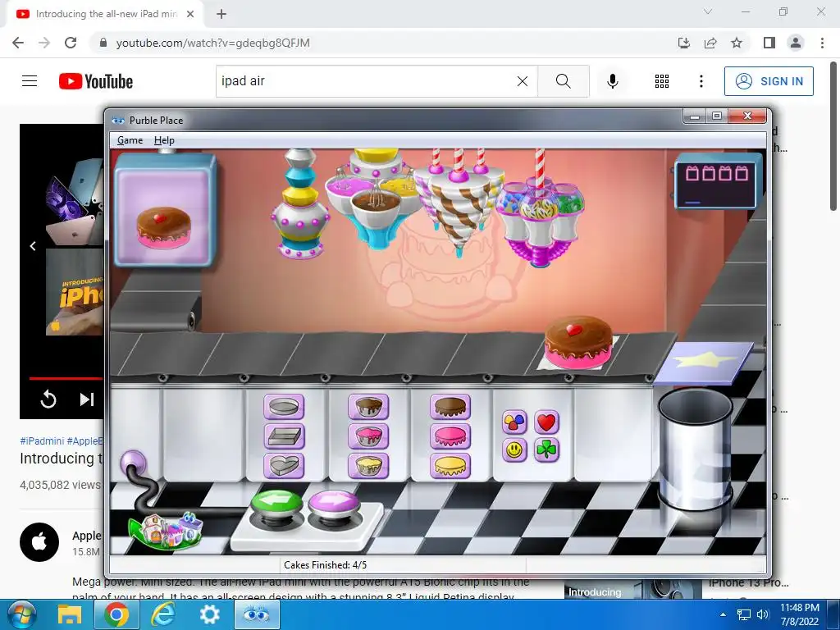Push the green left conveyor button
This screenshot has height=630, width=840.
(x=276, y=506)
